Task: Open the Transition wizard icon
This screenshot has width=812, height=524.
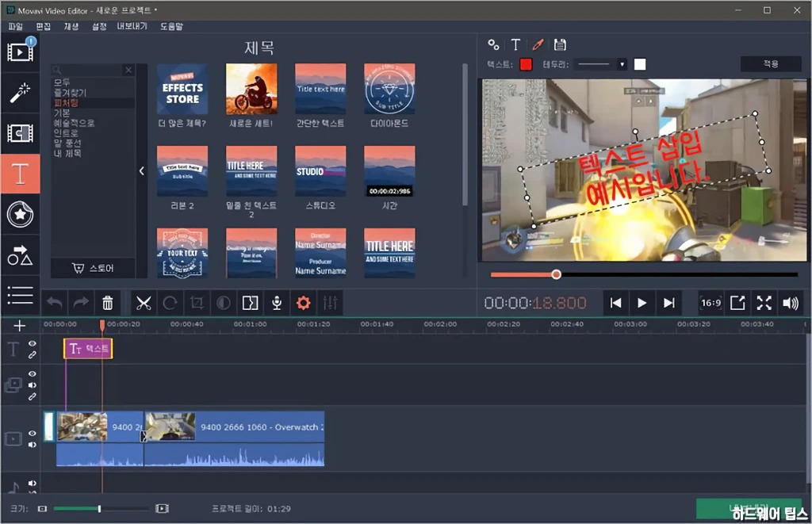Action: tap(250, 303)
